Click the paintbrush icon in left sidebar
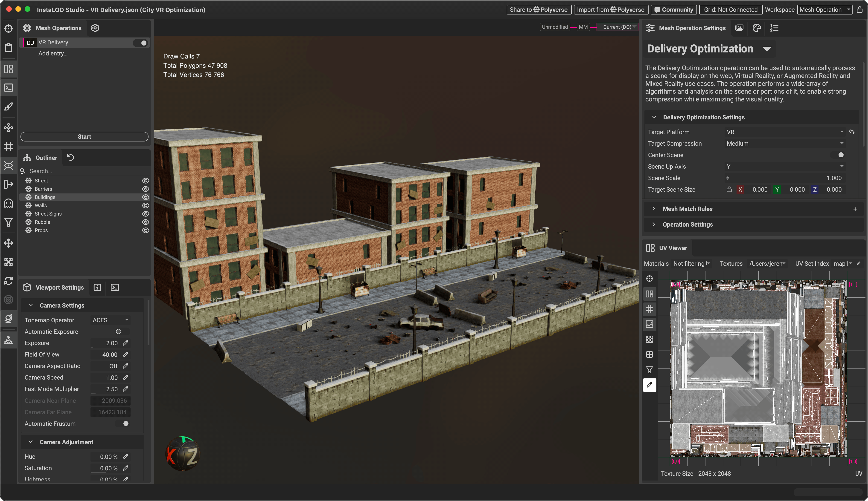The height and width of the screenshot is (501, 868). point(9,107)
